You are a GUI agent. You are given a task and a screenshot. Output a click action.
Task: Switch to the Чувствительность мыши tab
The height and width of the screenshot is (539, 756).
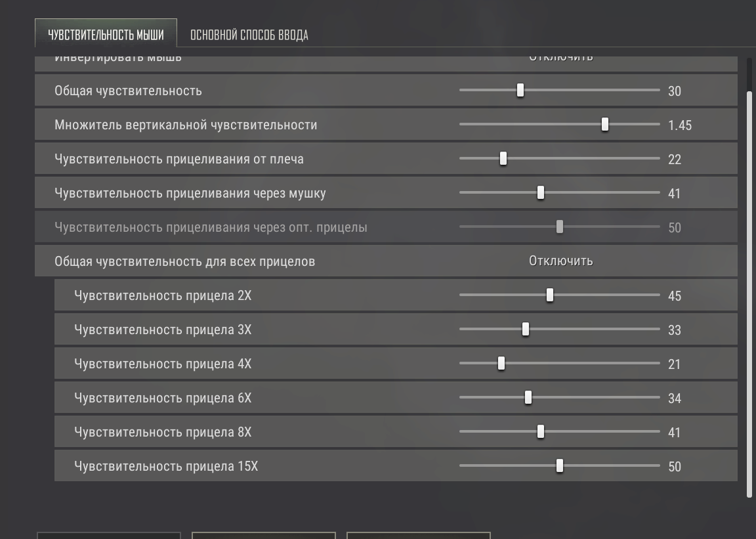(x=106, y=33)
